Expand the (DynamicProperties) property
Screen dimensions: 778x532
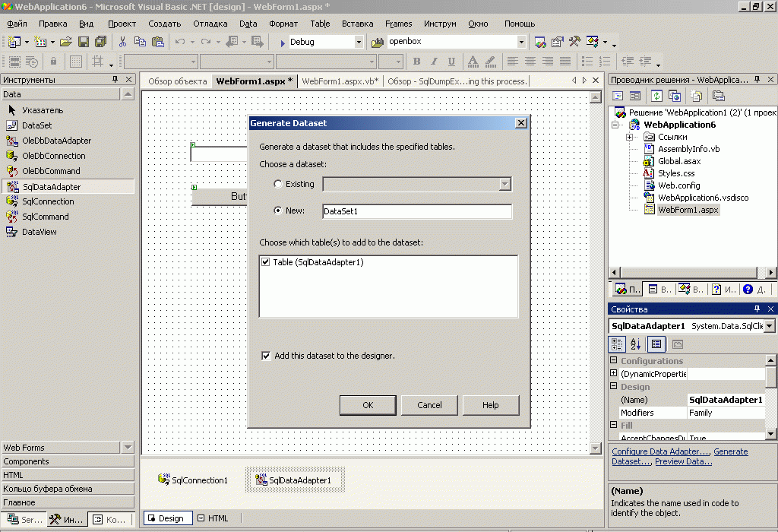pyautogui.click(x=614, y=373)
